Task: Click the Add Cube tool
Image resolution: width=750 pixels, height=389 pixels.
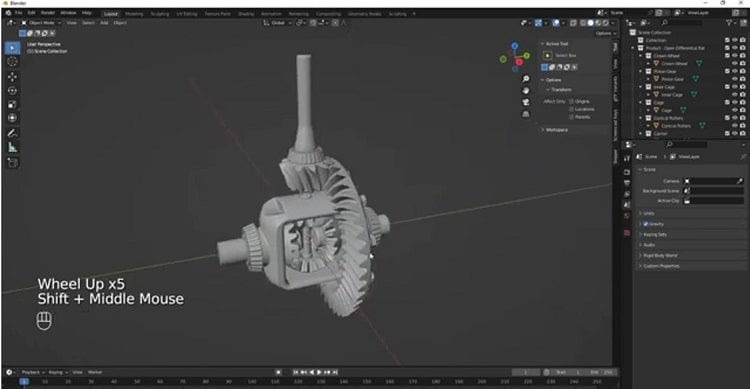Action: coord(12,163)
